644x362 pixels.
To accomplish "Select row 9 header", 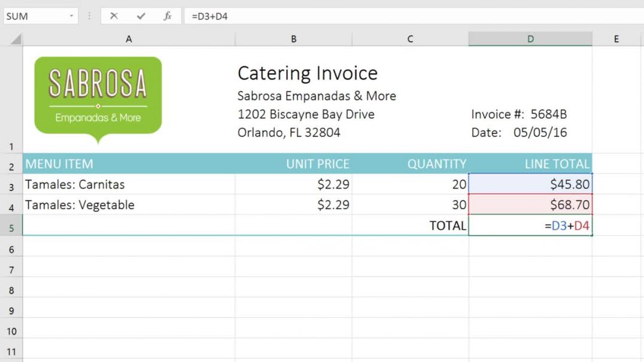I will click(11, 307).
